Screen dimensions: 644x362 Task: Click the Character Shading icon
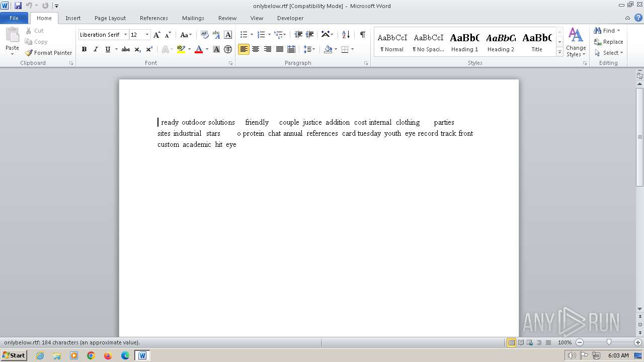(x=216, y=49)
